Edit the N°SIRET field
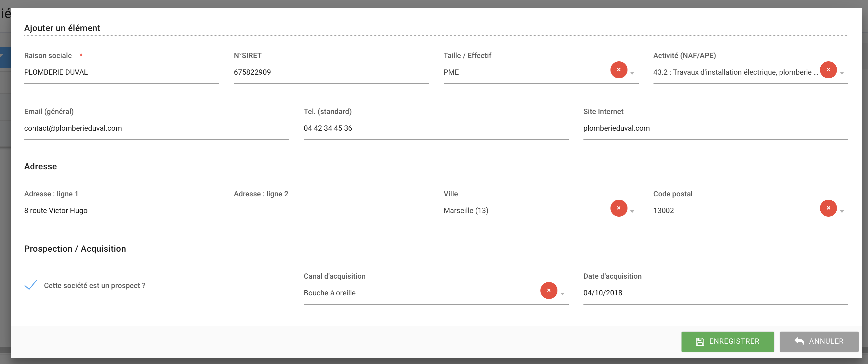The image size is (868, 364). pyautogui.click(x=331, y=72)
